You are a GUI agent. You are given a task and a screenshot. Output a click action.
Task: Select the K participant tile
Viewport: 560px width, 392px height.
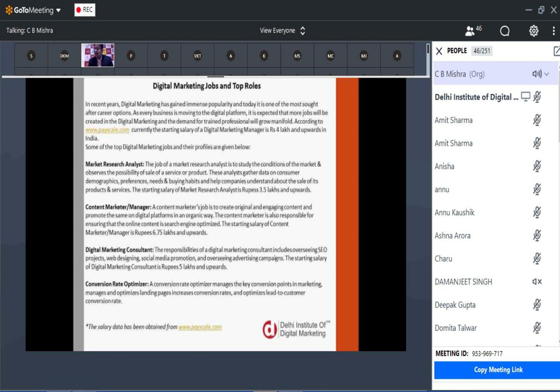click(264, 56)
